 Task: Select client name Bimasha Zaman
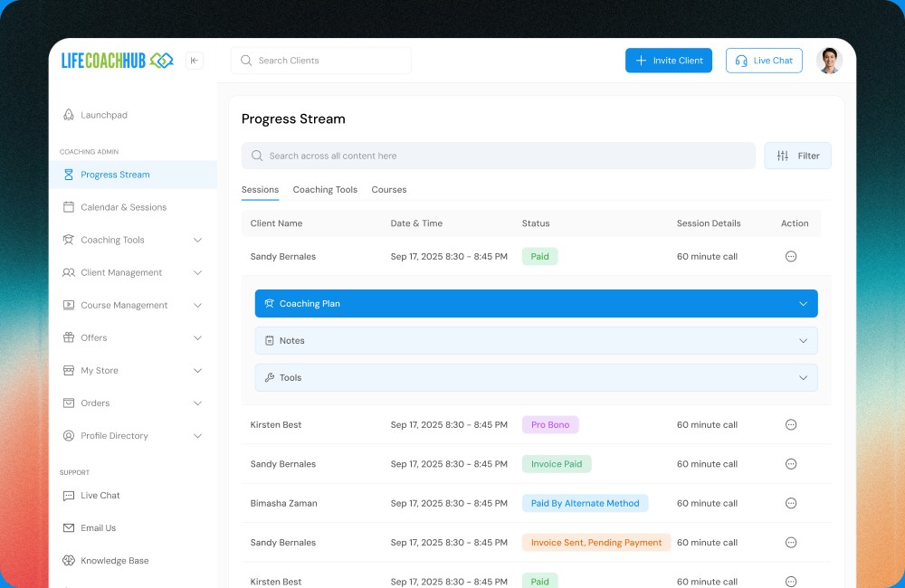tap(283, 503)
